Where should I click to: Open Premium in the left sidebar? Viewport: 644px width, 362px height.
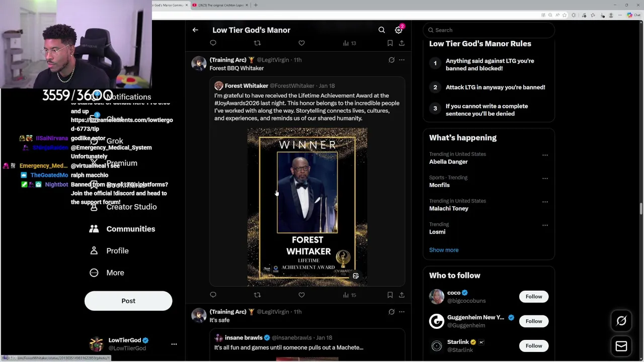122,163
